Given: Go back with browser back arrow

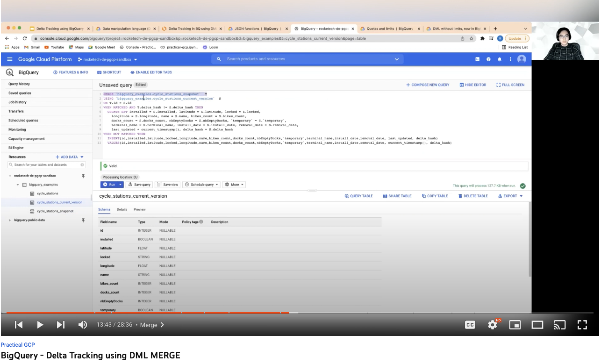Looking at the screenshot, I should (7, 38).
